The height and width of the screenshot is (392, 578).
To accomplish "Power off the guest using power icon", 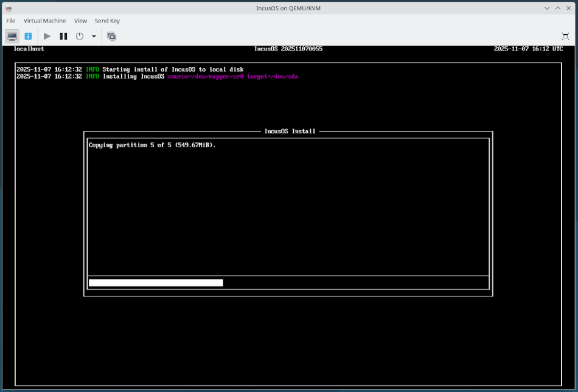I will click(x=80, y=36).
